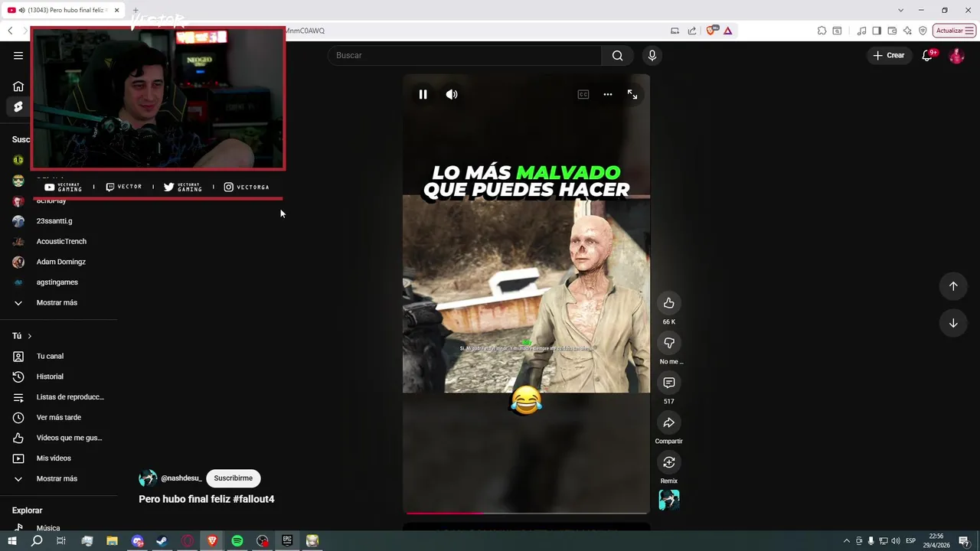Open a new browser tab
This screenshot has height=551, width=980.
(136, 10)
